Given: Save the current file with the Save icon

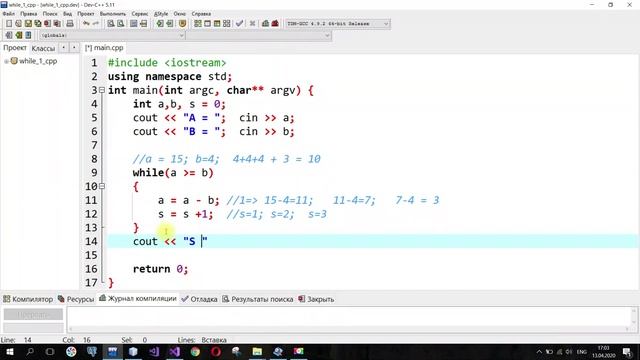Looking at the screenshot, I should pos(28,24).
